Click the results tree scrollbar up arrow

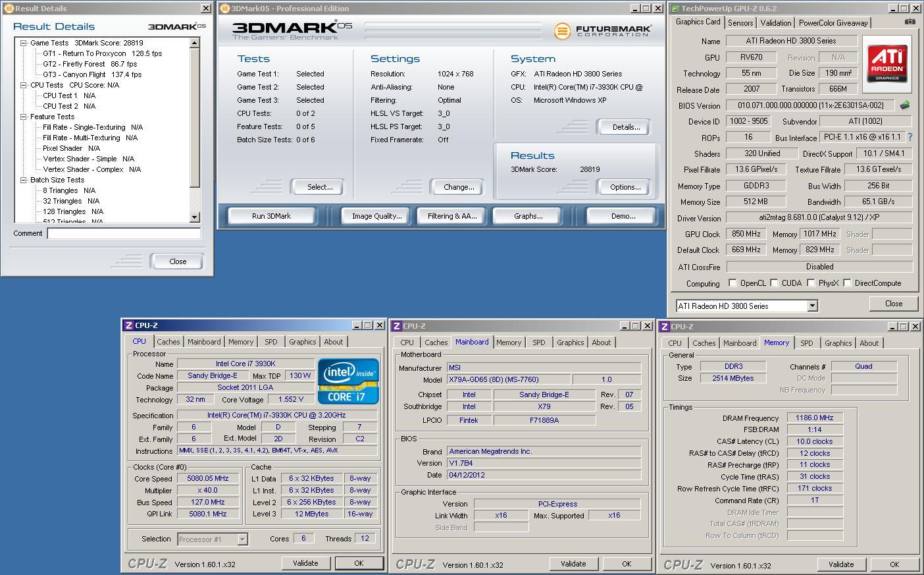coord(194,43)
